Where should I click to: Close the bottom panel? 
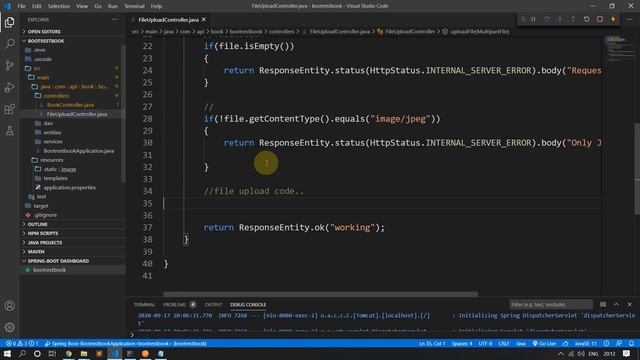click(x=629, y=304)
